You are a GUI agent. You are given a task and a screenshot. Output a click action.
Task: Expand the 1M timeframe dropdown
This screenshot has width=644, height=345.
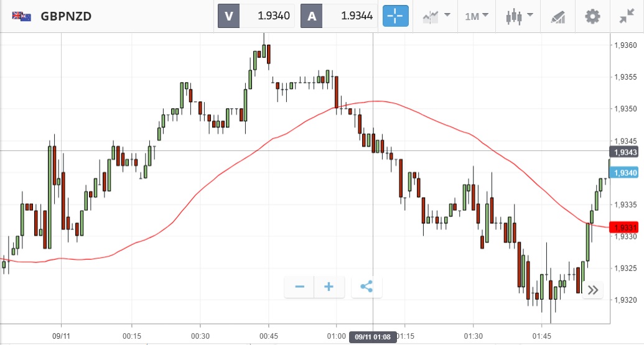(x=477, y=16)
